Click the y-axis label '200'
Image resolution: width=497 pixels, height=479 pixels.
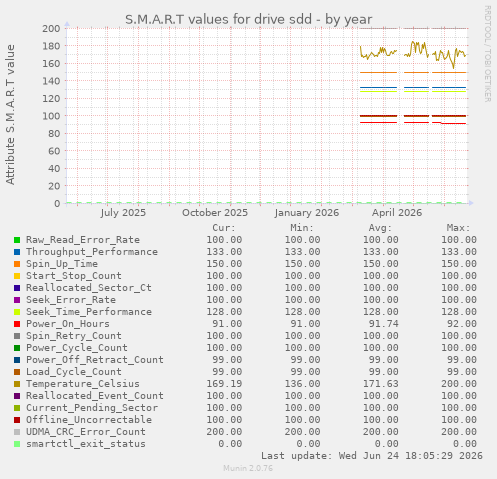click(51, 28)
